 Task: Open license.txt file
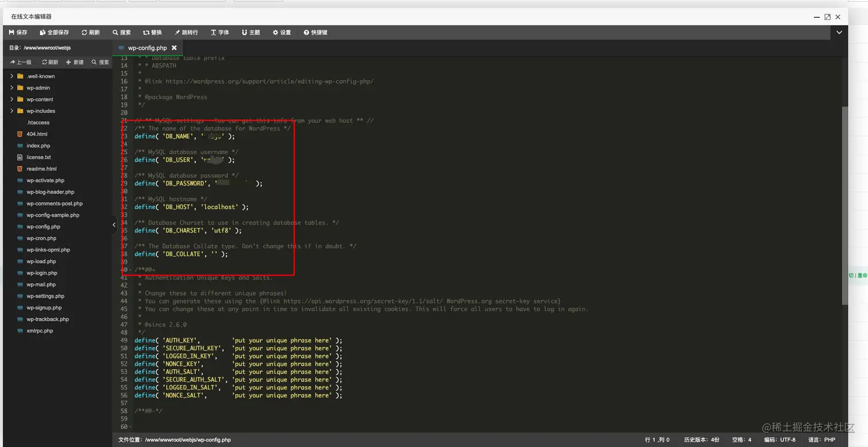(x=38, y=157)
